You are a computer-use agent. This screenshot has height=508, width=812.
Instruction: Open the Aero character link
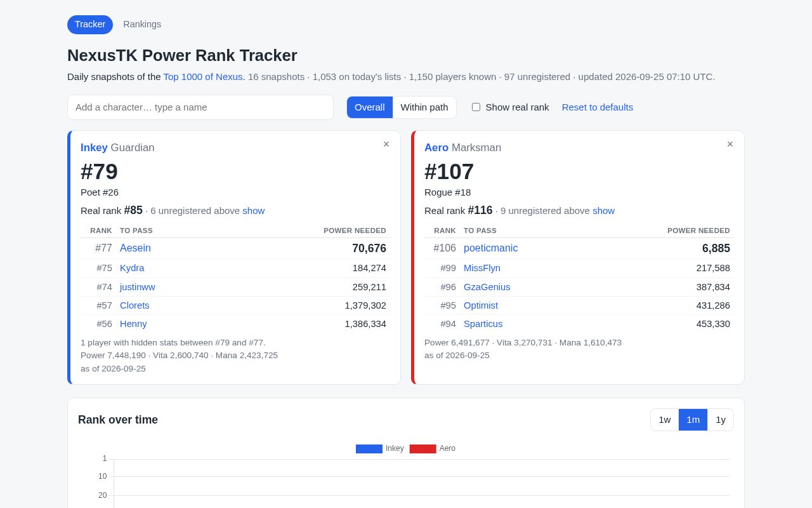pos(436,148)
